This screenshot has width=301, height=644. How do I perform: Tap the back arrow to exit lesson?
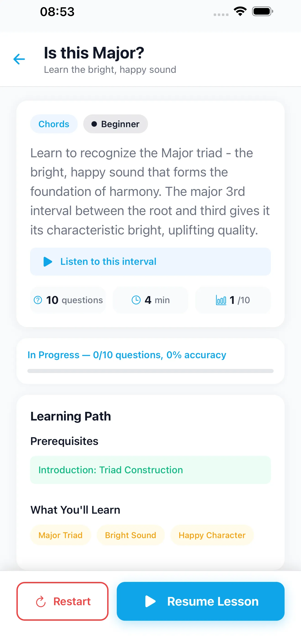(x=19, y=59)
